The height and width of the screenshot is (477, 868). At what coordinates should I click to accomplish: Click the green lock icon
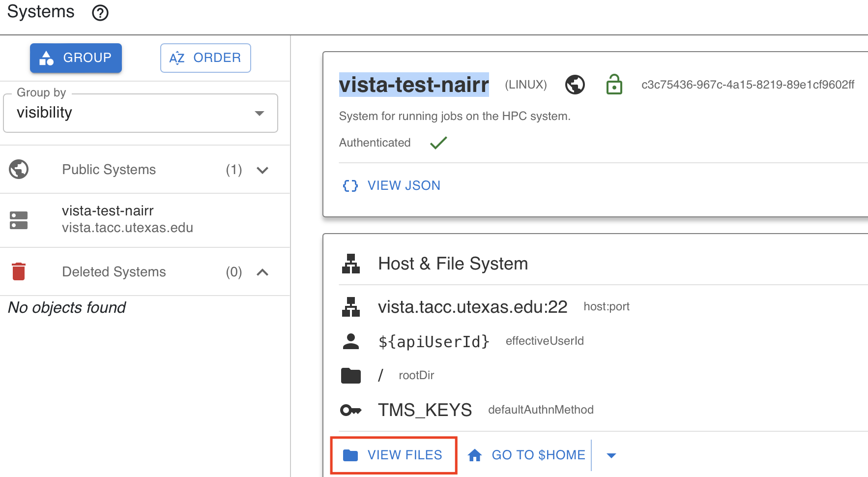click(x=614, y=84)
